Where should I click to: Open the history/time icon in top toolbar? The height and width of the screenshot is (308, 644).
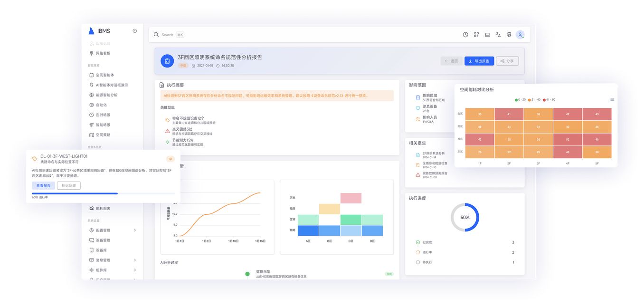465,34
